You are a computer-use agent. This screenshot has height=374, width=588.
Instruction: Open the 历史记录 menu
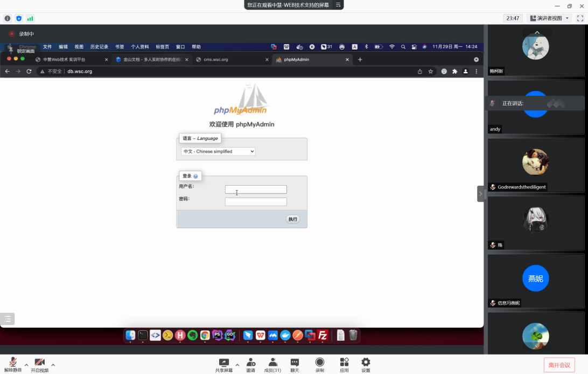(x=99, y=47)
